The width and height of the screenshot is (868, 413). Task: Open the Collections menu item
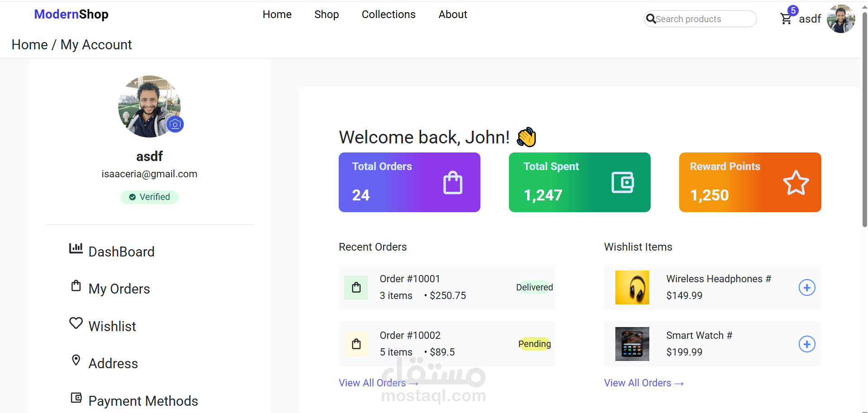pos(388,14)
